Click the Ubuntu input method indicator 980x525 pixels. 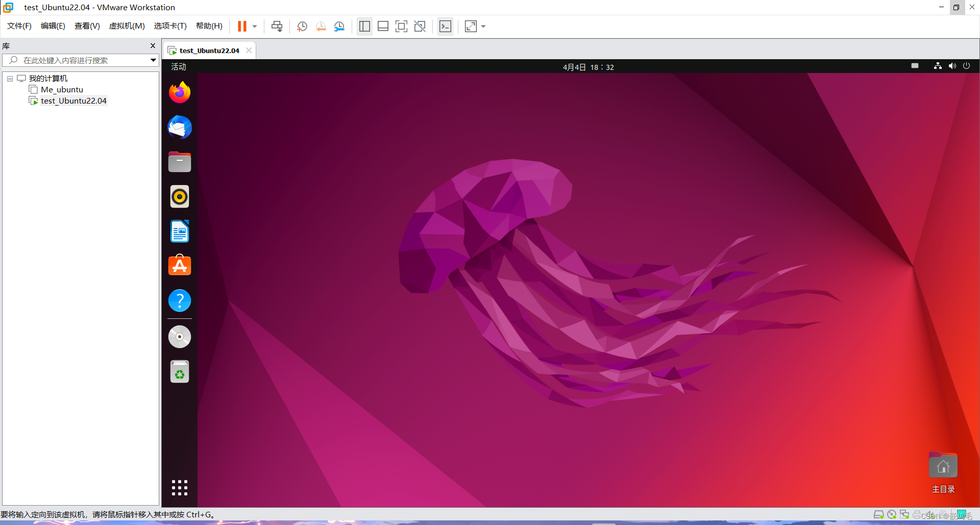coord(915,66)
